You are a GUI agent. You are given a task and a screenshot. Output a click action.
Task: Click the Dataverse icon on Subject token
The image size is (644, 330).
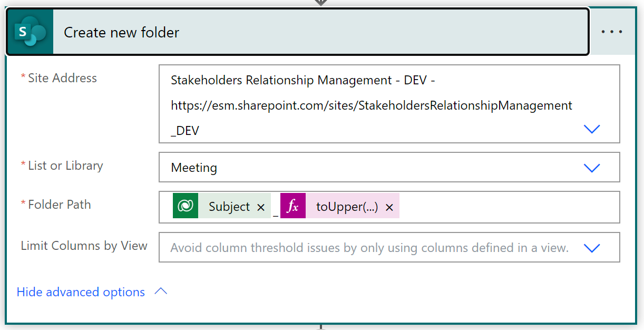186,206
